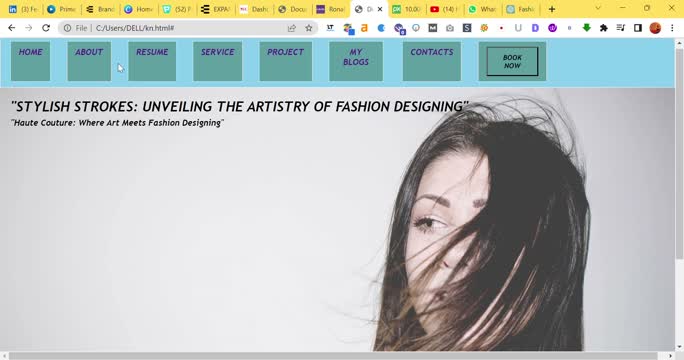Go to the RESUME navigation link
The image size is (684, 360).
[x=152, y=52]
